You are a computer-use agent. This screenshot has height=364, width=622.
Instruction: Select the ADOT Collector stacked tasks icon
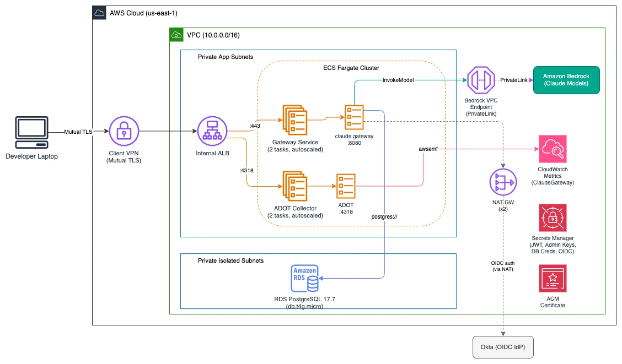[295, 186]
